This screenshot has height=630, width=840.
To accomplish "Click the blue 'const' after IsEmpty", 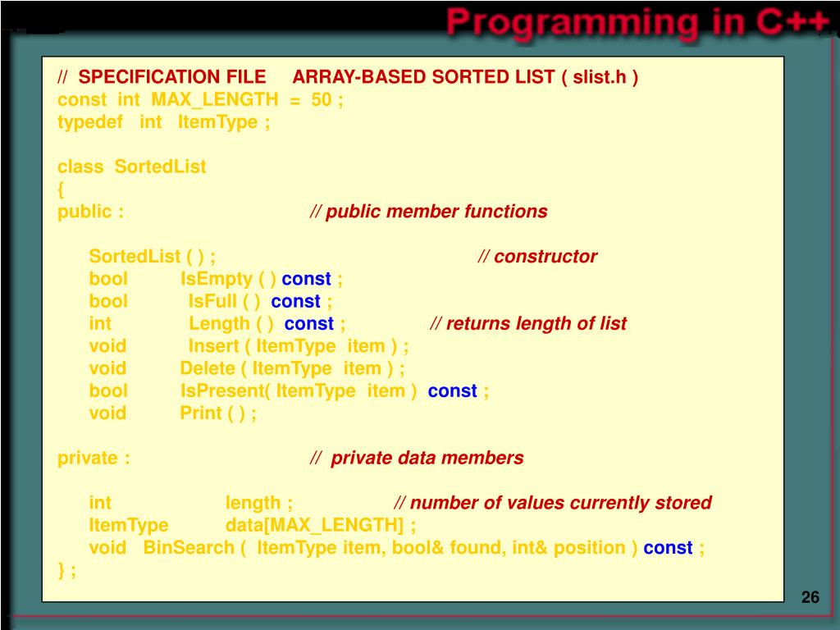I will point(307,279).
